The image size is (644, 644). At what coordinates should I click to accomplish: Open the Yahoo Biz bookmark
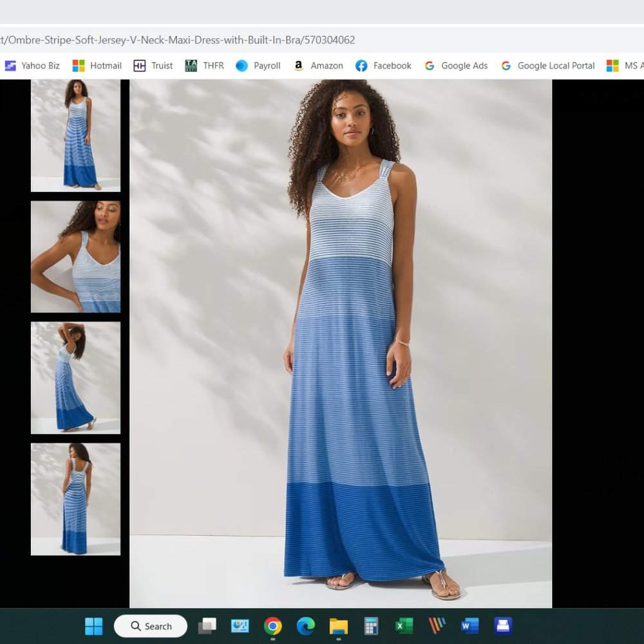point(32,66)
